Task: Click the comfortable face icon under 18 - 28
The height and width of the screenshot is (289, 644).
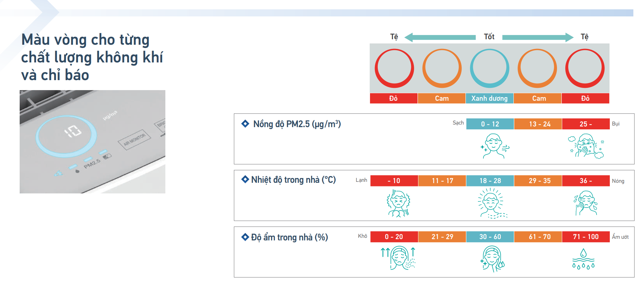Action: click(492, 203)
